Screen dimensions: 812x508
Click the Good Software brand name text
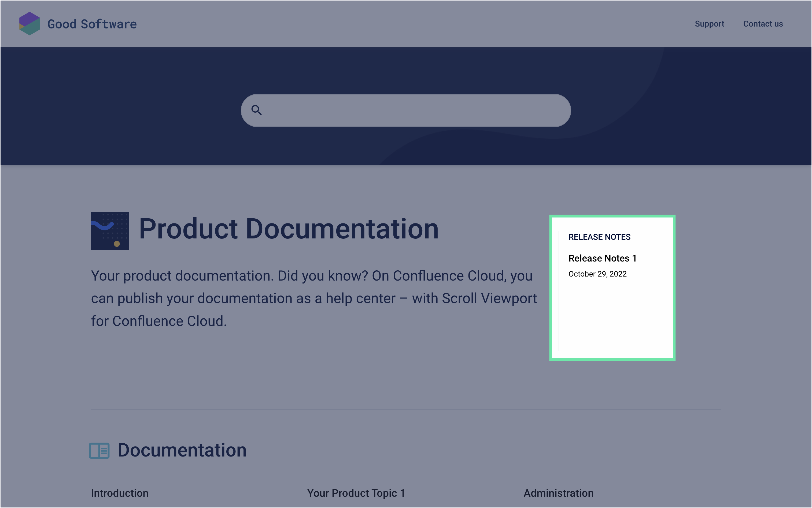point(92,24)
